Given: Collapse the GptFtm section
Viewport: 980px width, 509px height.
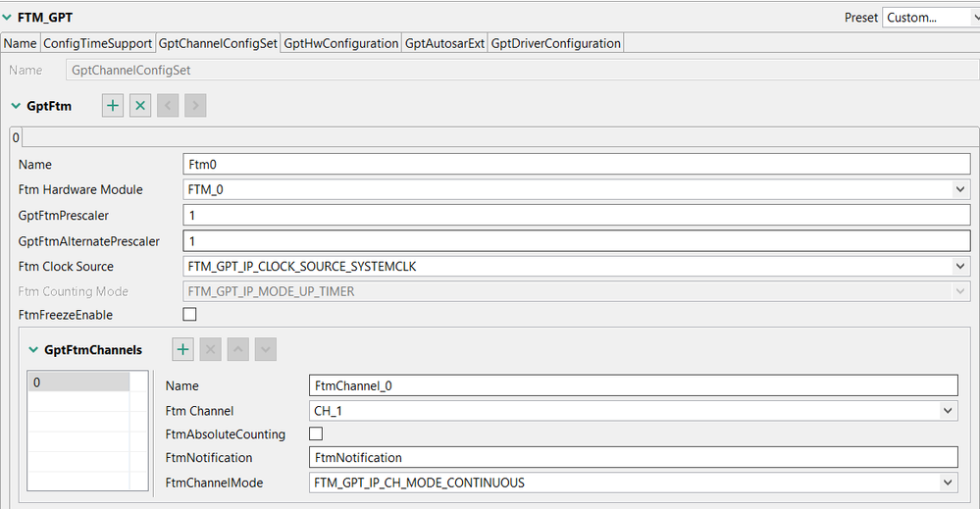Looking at the screenshot, I should tap(16, 106).
